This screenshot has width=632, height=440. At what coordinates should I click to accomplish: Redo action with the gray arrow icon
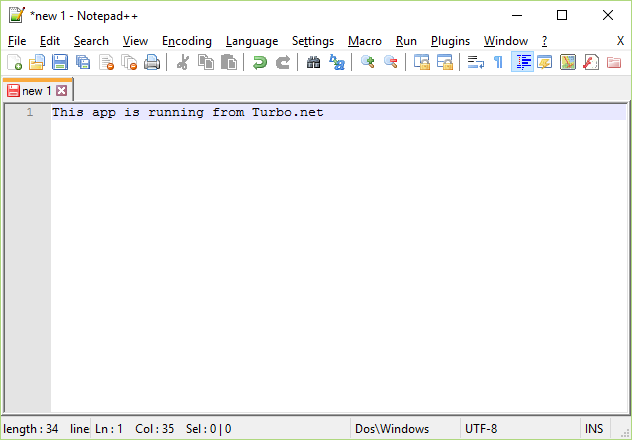coord(283,62)
